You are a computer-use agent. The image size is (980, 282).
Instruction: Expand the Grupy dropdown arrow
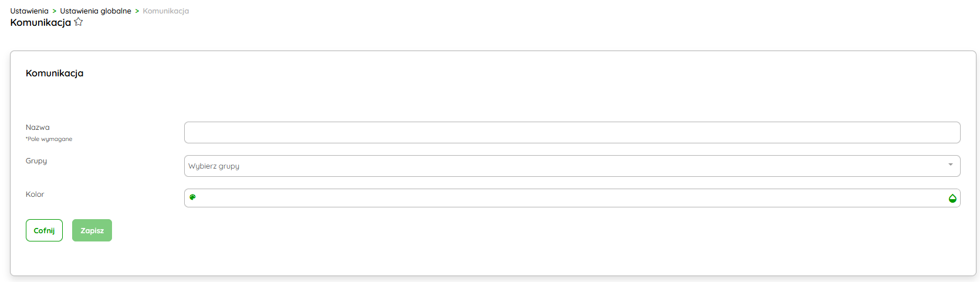point(951,165)
